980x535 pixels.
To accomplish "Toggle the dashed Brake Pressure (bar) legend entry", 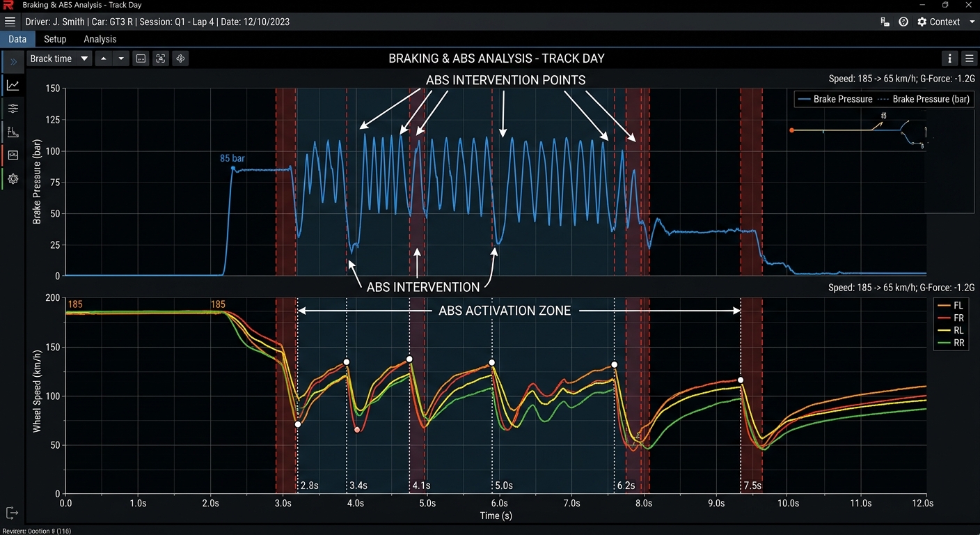I will point(924,99).
